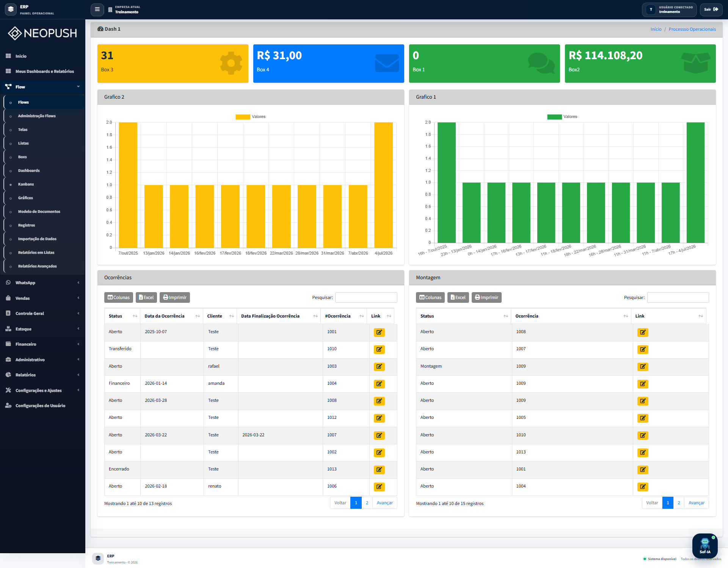Screen dimensions: 728x568
Task: Sort by Data da Ocorrência column
Action: point(172,316)
